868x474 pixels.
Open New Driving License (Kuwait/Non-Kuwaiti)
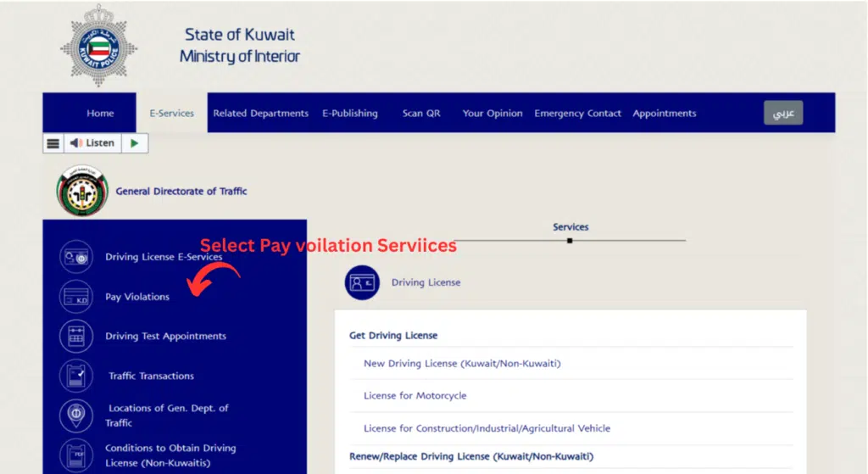coord(462,364)
